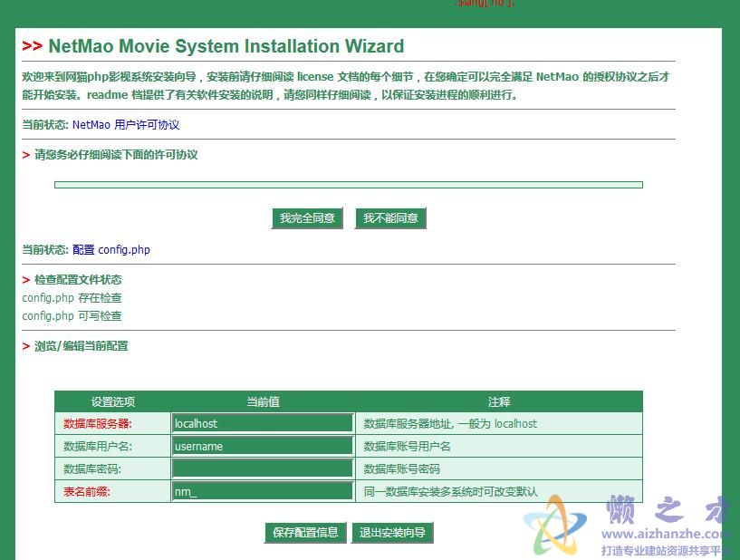This screenshot has height=560, width=740.
Task: Click the config.php 存在检查 line
Action: (72, 298)
